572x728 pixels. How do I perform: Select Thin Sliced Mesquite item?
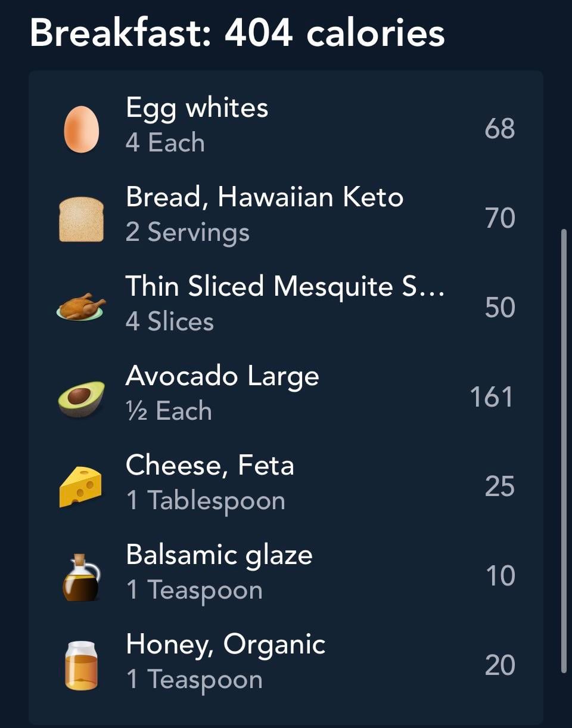coord(285,287)
